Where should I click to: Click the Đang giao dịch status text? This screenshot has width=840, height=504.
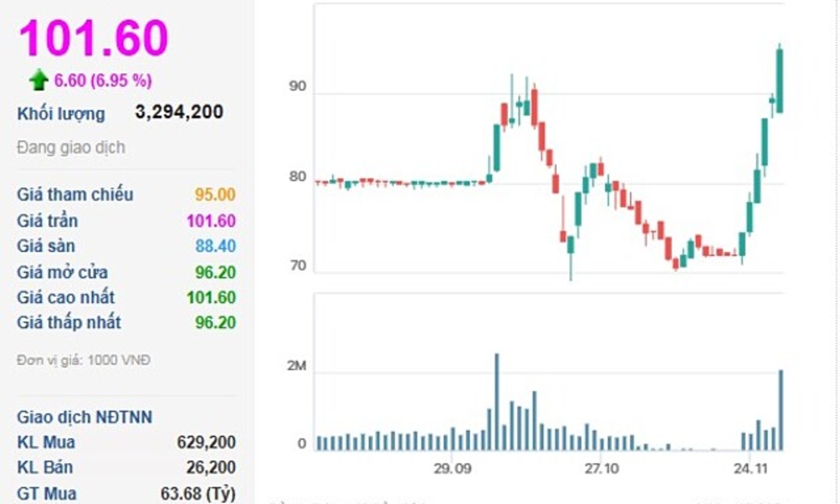pyautogui.click(x=71, y=147)
